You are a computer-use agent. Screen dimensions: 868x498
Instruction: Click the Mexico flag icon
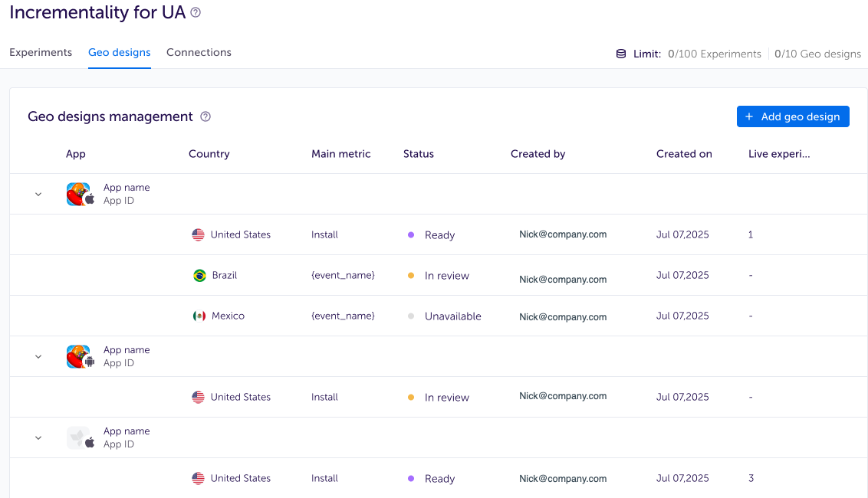coord(199,316)
